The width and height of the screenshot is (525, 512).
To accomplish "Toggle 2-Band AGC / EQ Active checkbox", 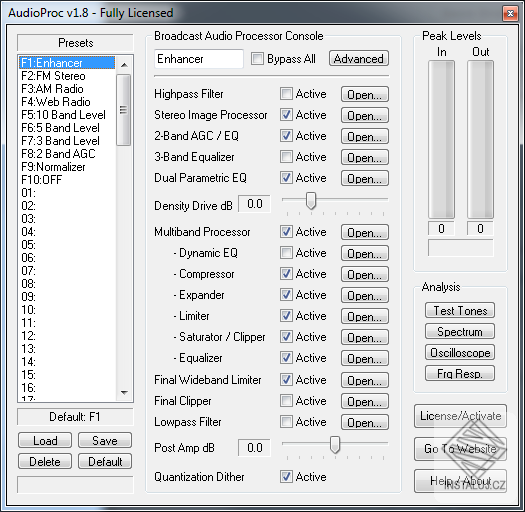I will click(x=286, y=136).
